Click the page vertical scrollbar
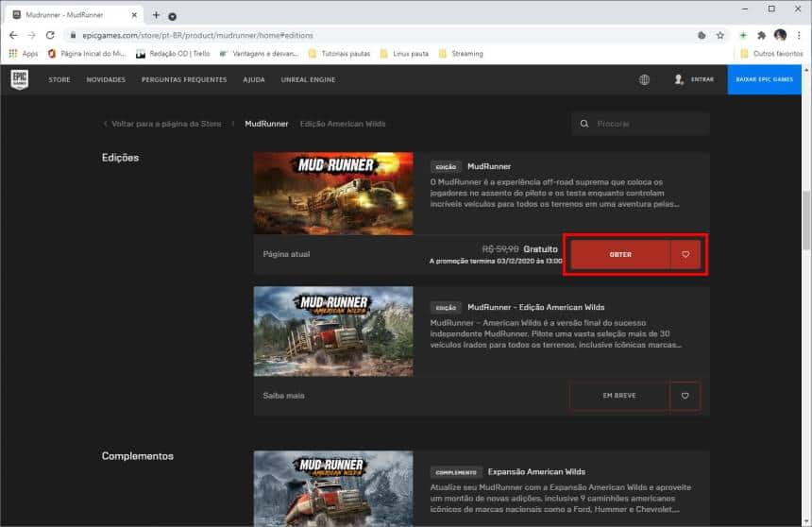 806,222
